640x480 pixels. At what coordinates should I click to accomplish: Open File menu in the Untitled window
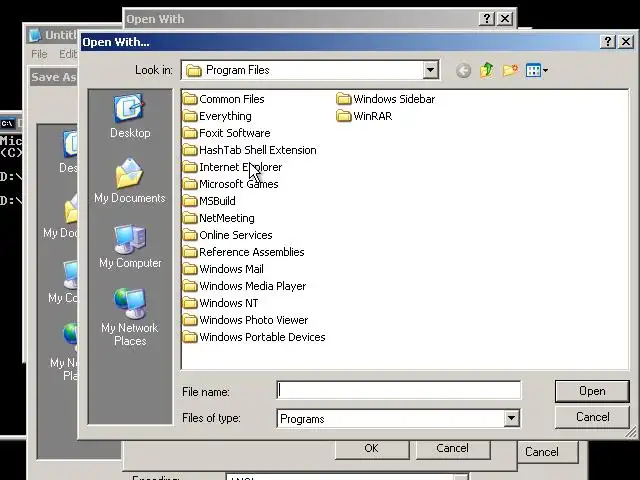pyautogui.click(x=40, y=54)
